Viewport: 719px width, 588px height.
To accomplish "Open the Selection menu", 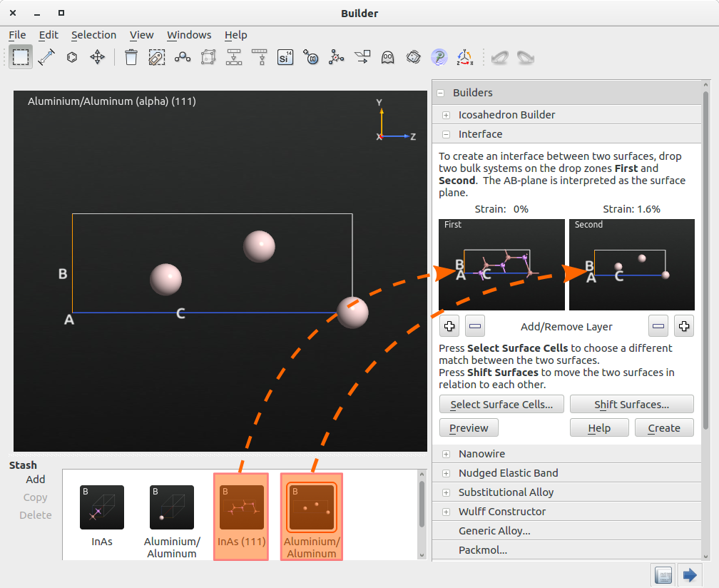I will click(x=93, y=35).
